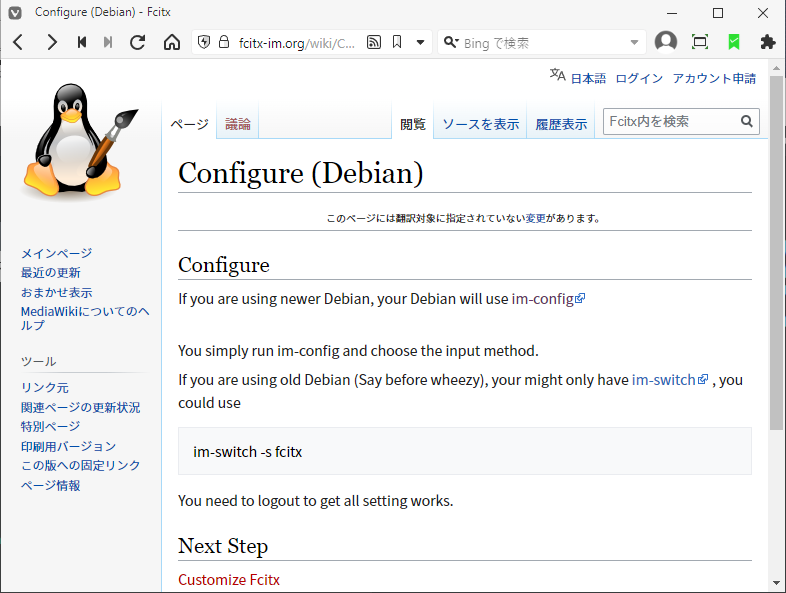Open the ソースを表示 tab

coord(480,124)
